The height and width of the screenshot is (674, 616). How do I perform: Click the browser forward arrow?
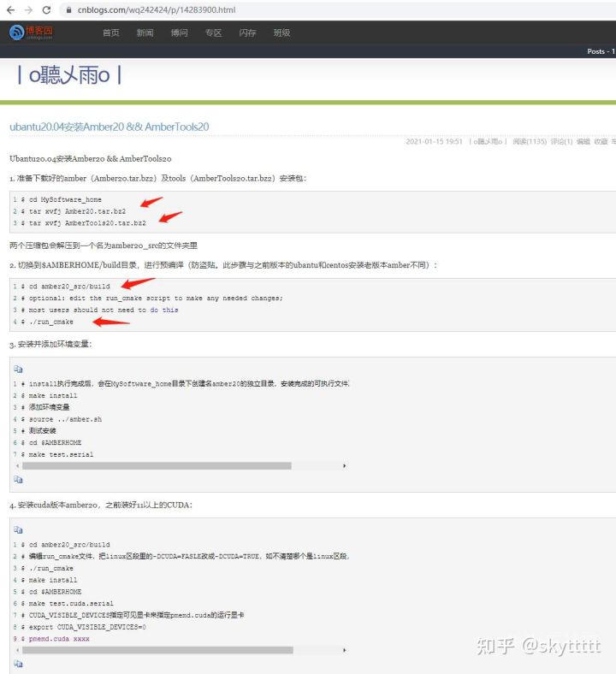click(28, 10)
